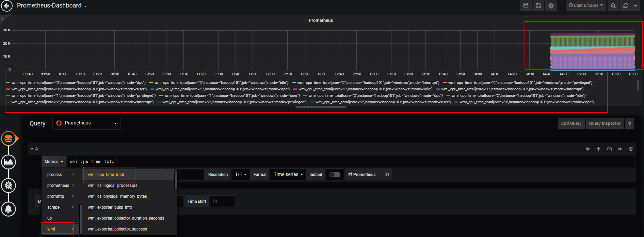The image size is (644, 237).
Task: Open dashboard settings gear icon
Action: point(551,5)
